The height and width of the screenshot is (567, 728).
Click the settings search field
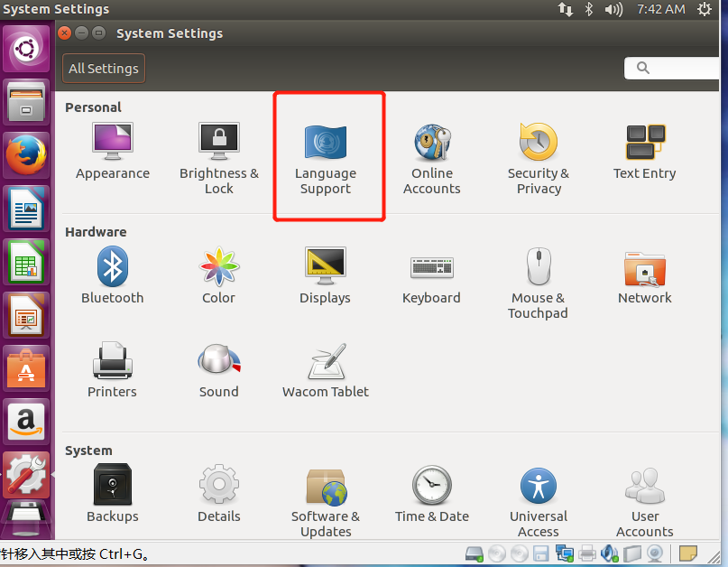[672, 69]
